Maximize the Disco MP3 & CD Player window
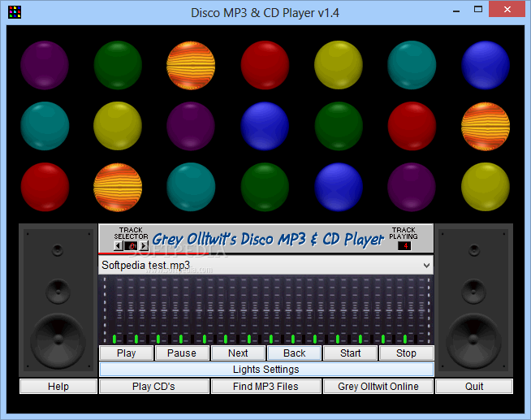Viewport: 531px width, 420px height. (x=478, y=10)
